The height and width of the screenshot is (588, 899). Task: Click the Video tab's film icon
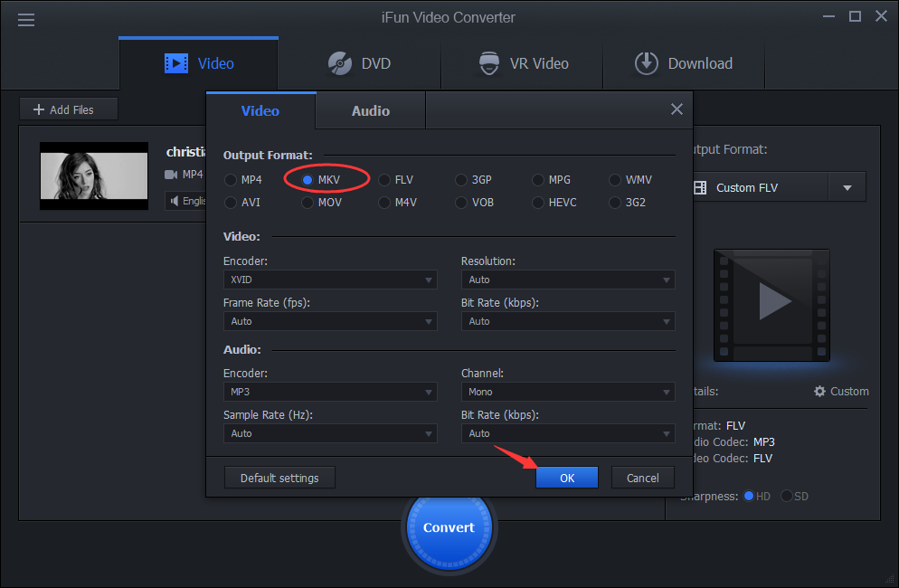point(176,63)
